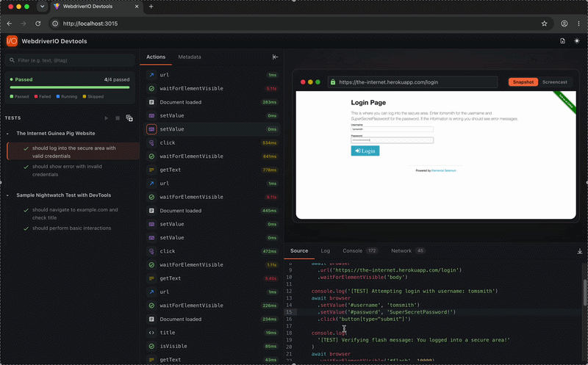The height and width of the screenshot is (365, 588).
Task: Open the Actions tab
Action: coord(156,57)
